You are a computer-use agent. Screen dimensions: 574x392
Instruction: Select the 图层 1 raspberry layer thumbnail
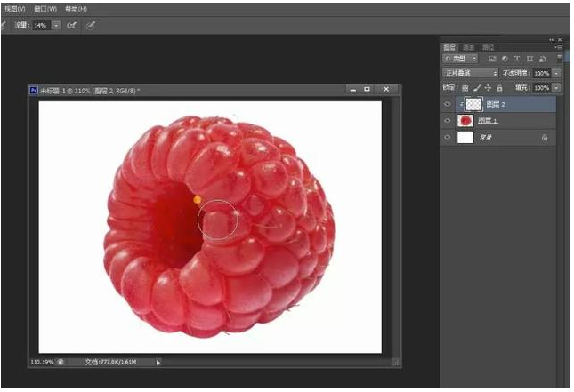[x=465, y=120]
